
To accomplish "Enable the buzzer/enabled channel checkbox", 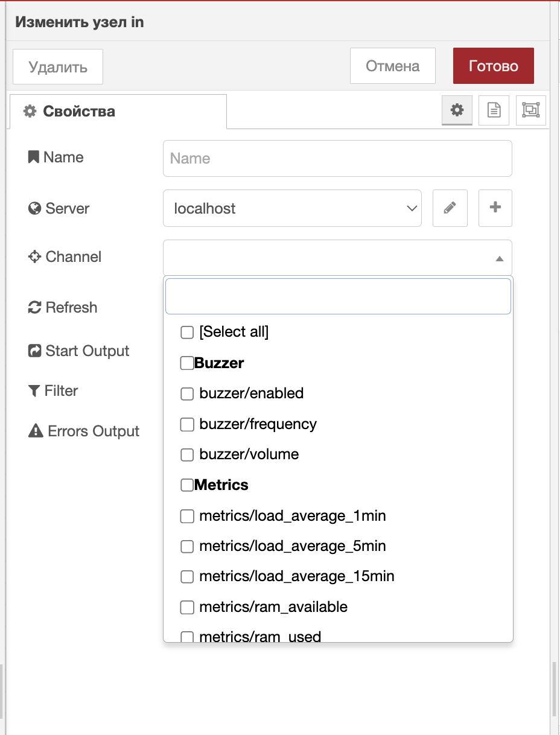I will click(187, 394).
